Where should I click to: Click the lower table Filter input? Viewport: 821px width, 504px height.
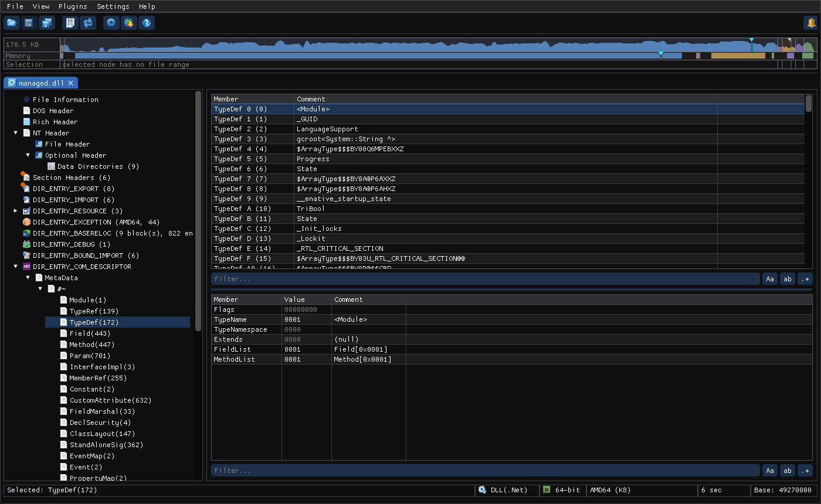(x=486, y=471)
